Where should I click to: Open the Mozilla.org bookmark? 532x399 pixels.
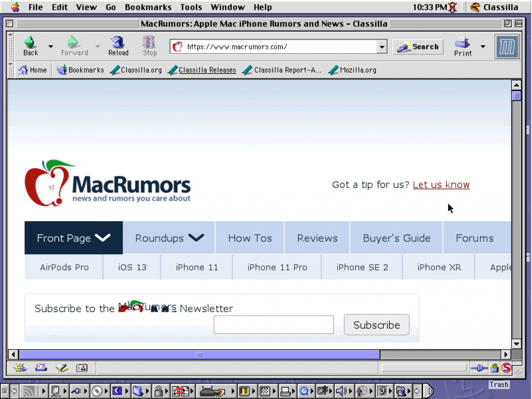[352, 70]
